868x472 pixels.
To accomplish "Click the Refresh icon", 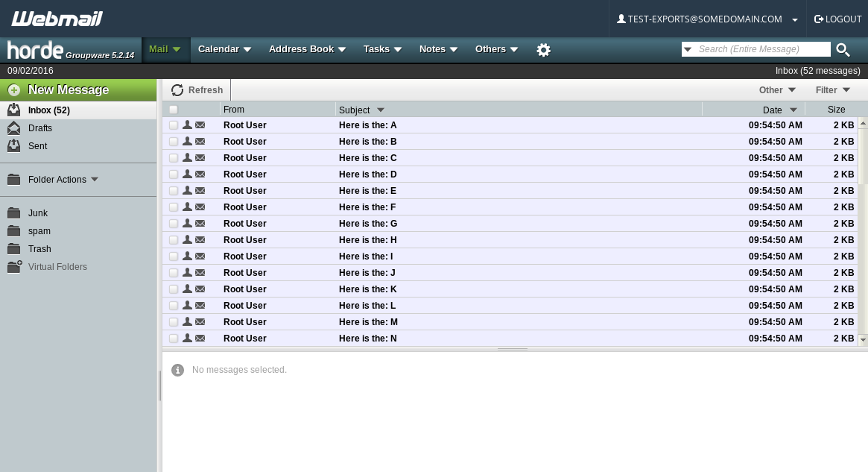I will 177,89.
